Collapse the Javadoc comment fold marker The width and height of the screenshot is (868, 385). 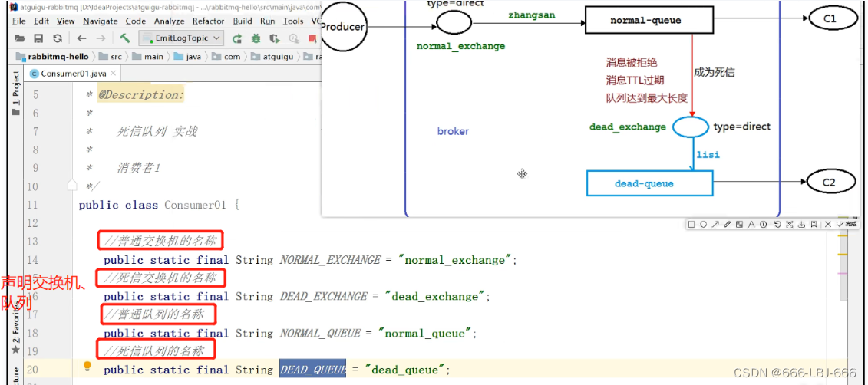(x=71, y=186)
